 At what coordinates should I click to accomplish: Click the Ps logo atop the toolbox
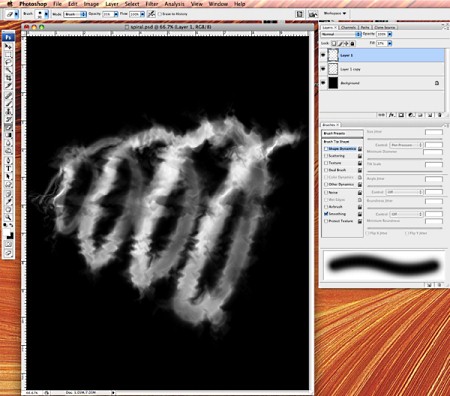[x=8, y=37]
